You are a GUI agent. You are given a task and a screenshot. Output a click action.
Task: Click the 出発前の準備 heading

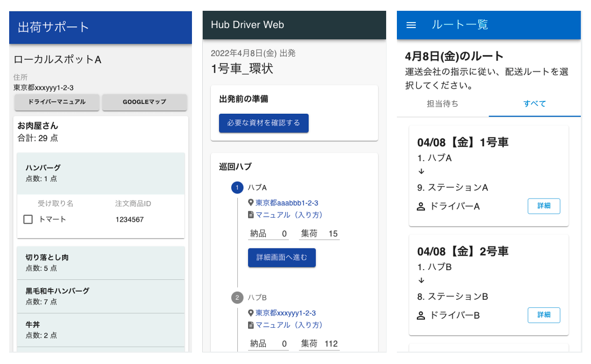point(244,99)
